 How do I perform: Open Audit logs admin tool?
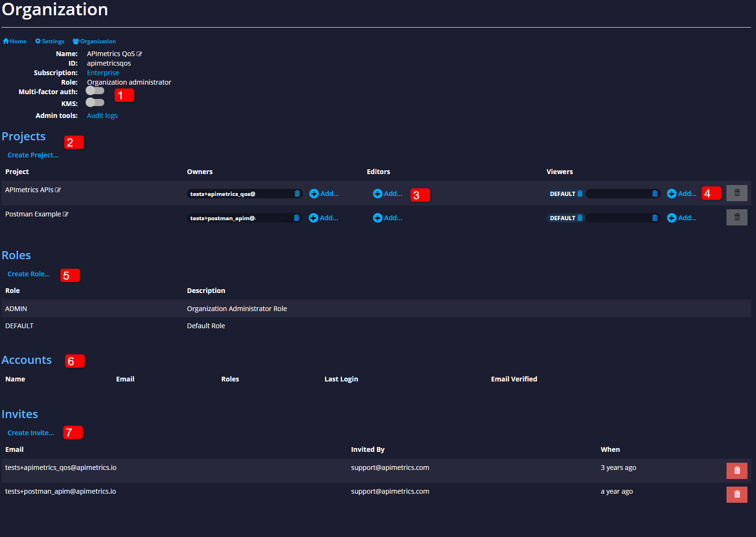[x=102, y=116]
